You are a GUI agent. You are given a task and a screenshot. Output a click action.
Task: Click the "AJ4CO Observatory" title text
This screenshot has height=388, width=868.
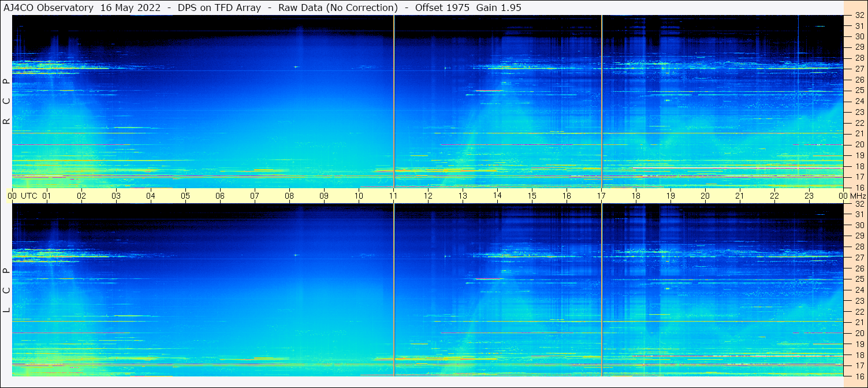pos(49,8)
